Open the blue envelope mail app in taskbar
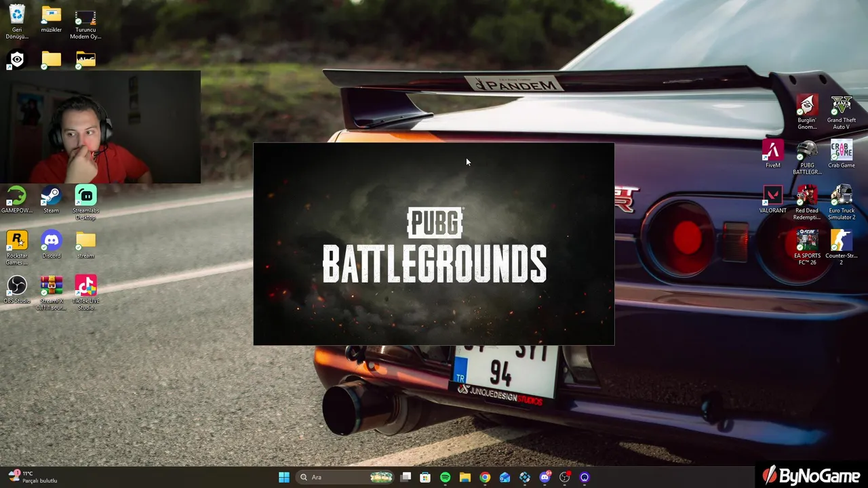 (x=505, y=477)
